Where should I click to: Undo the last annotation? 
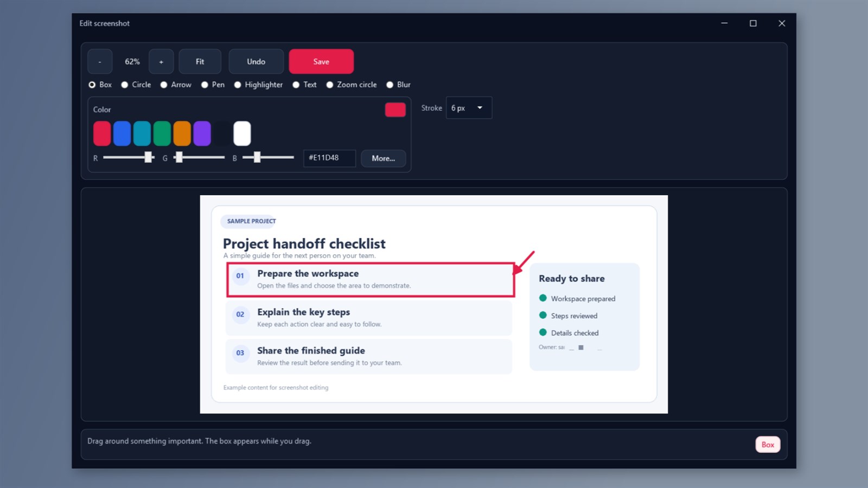tap(256, 61)
